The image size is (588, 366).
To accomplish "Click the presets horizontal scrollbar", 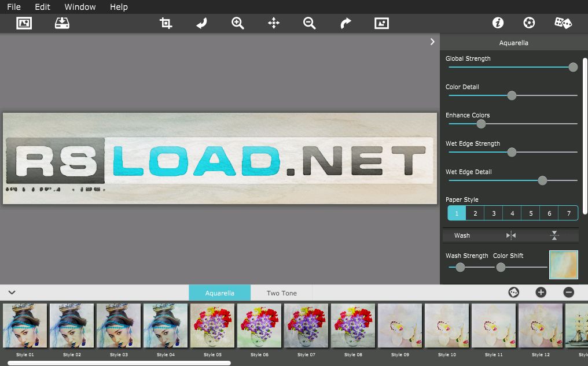I will click(119, 363).
